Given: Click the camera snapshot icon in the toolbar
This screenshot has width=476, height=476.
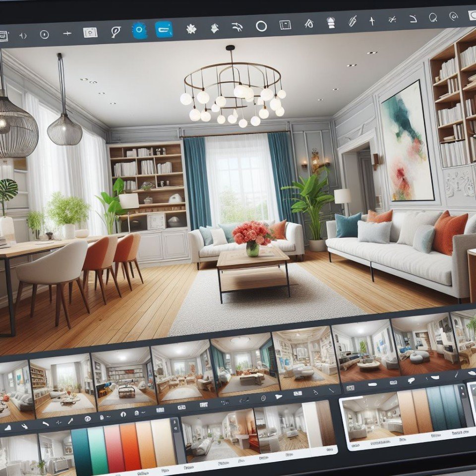Looking at the screenshot, I should click(90, 33).
